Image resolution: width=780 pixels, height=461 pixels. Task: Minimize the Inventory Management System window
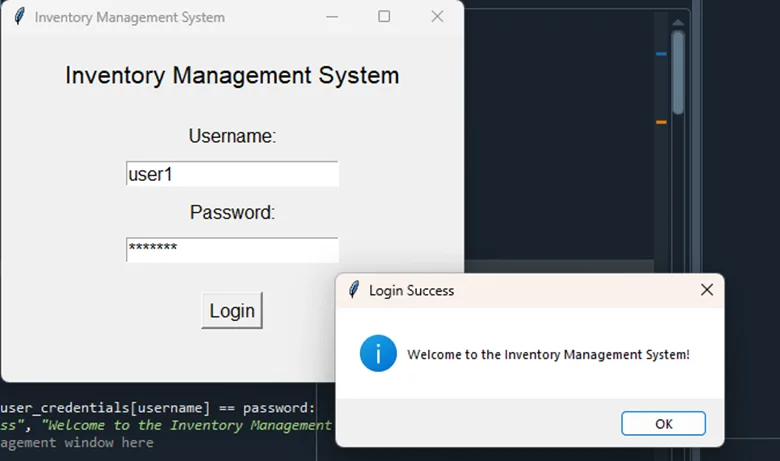[x=332, y=17]
